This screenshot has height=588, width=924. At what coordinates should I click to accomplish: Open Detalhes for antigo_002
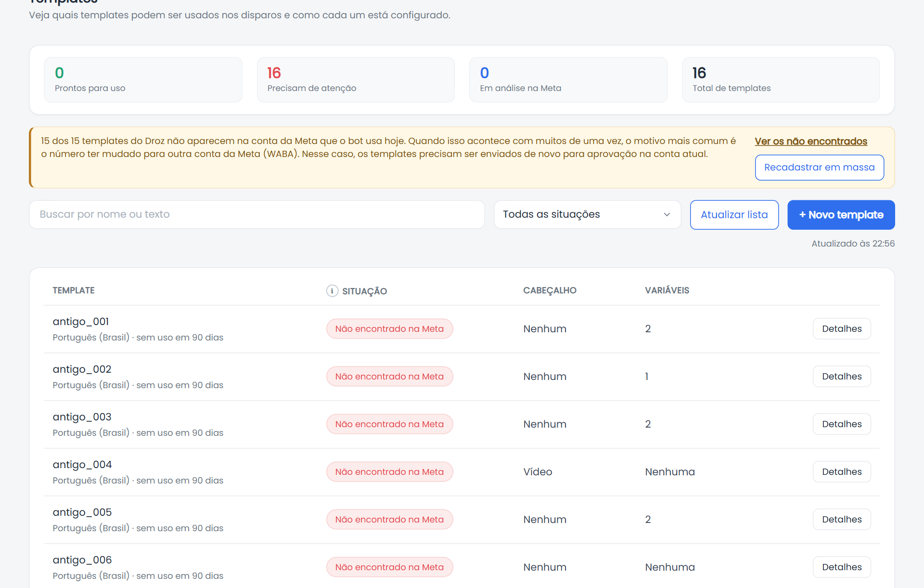point(842,377)
